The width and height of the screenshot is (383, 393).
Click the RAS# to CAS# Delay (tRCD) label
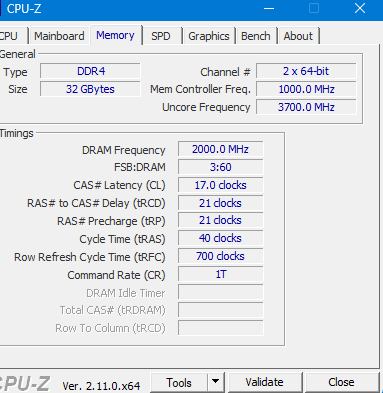pyautogui.click(x=96, y=203)
